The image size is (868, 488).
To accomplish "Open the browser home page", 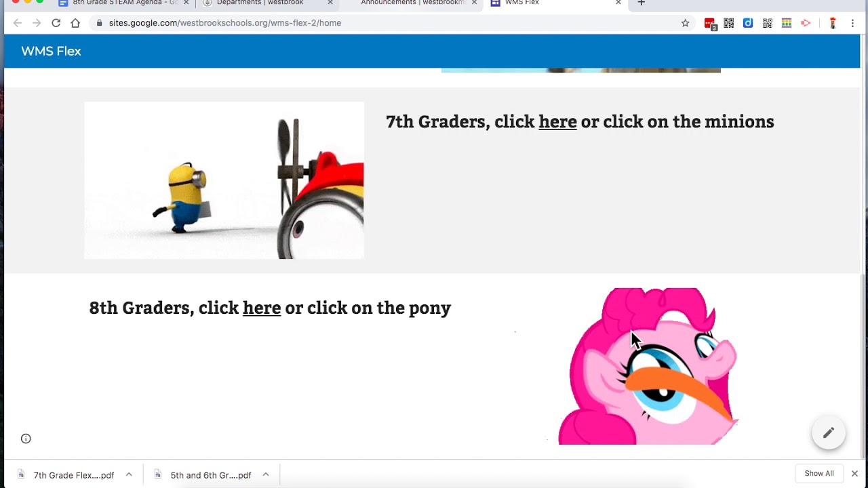I will pyautogui.click(x=75, y=23).
